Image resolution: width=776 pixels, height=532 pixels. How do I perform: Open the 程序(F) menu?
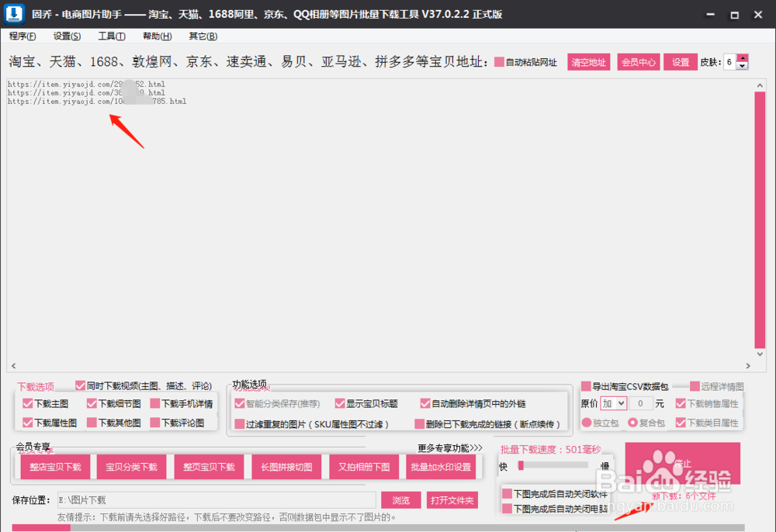tap(23, 36)
